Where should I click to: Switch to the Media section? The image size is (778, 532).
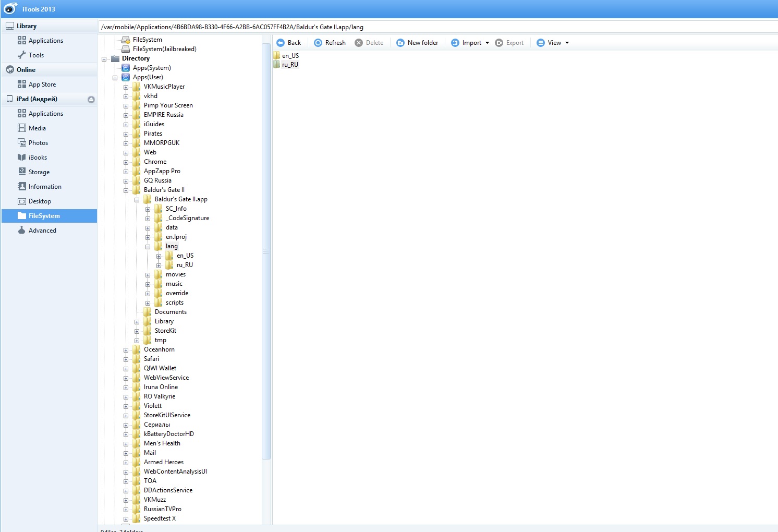37,128
